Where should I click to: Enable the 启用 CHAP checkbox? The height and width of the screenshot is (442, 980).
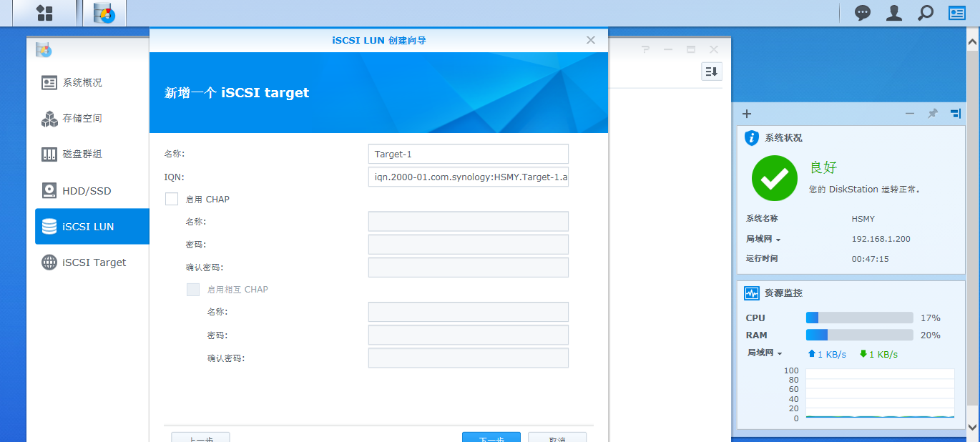(x=172, y=200)
